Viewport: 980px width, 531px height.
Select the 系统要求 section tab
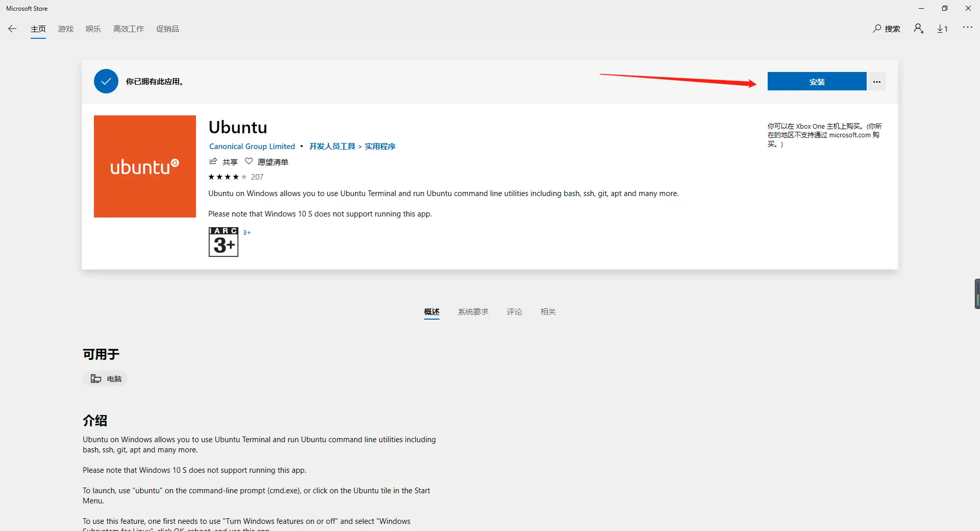click(473, 311)
